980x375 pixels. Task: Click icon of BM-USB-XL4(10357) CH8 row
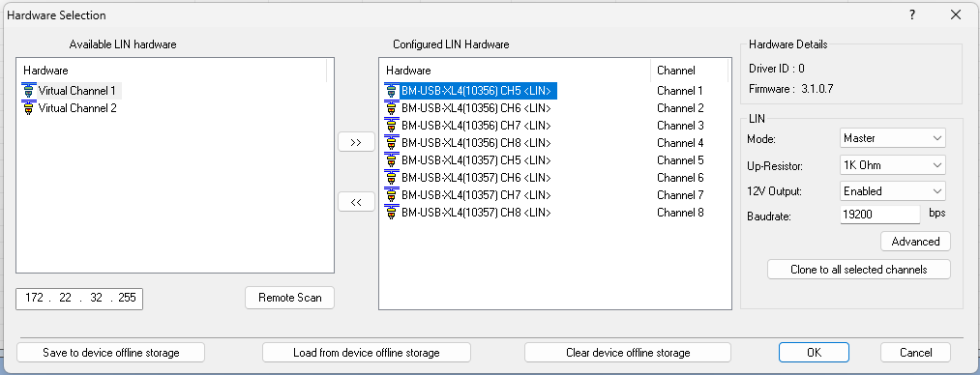[392, 213]
